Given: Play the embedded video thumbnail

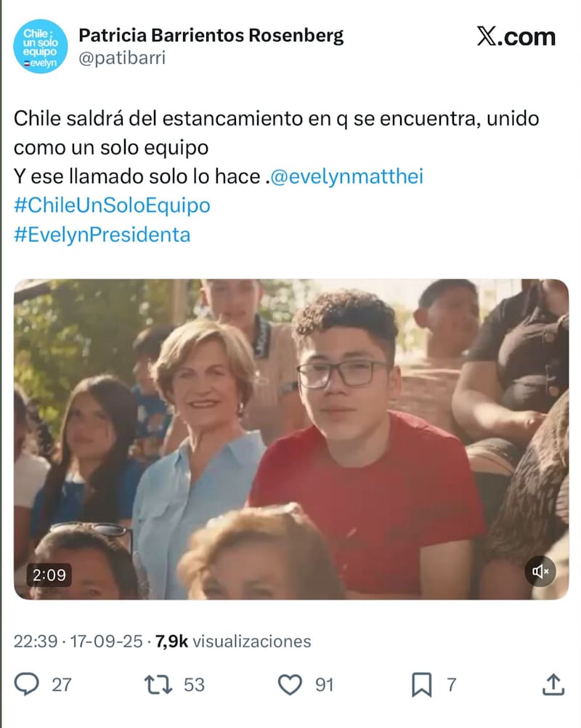Looking at the screenshot, I should (x=291, y=439).
